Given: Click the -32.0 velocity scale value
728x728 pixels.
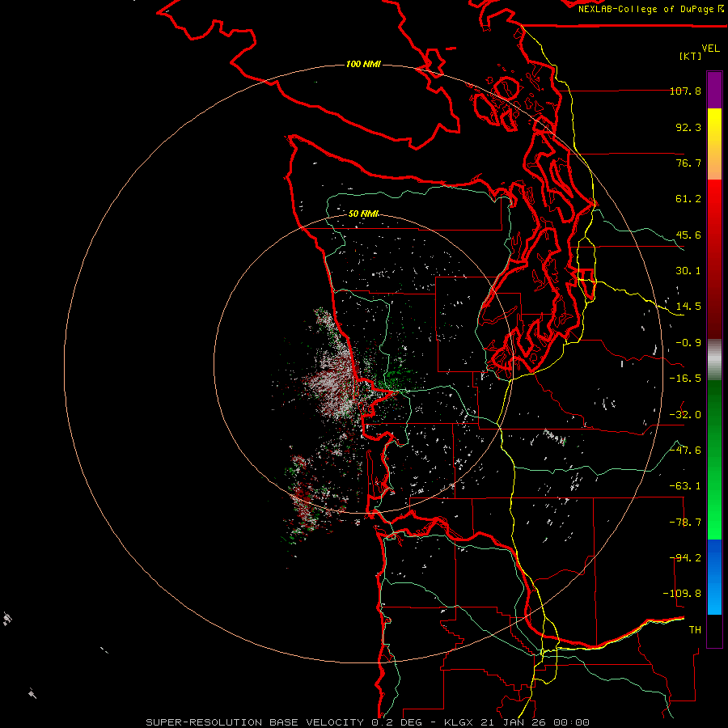Looking at the screenshot, I should pyautogui.click(x=685, y=414).
